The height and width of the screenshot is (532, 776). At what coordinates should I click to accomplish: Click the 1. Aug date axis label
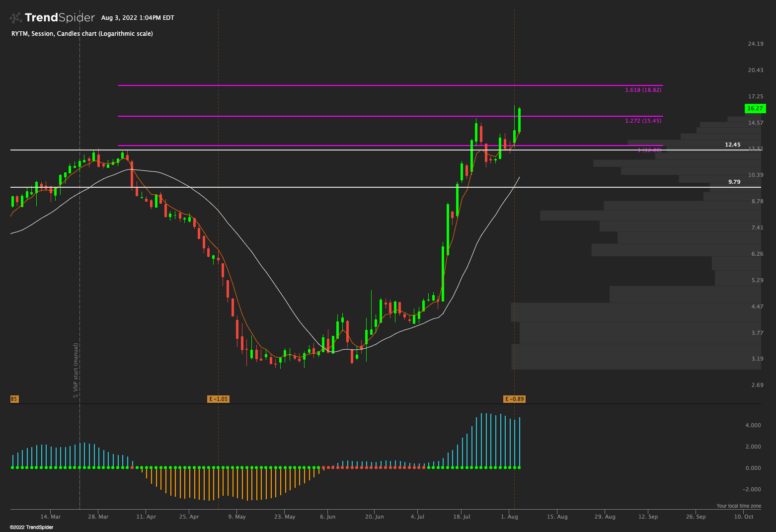point(509,517)
